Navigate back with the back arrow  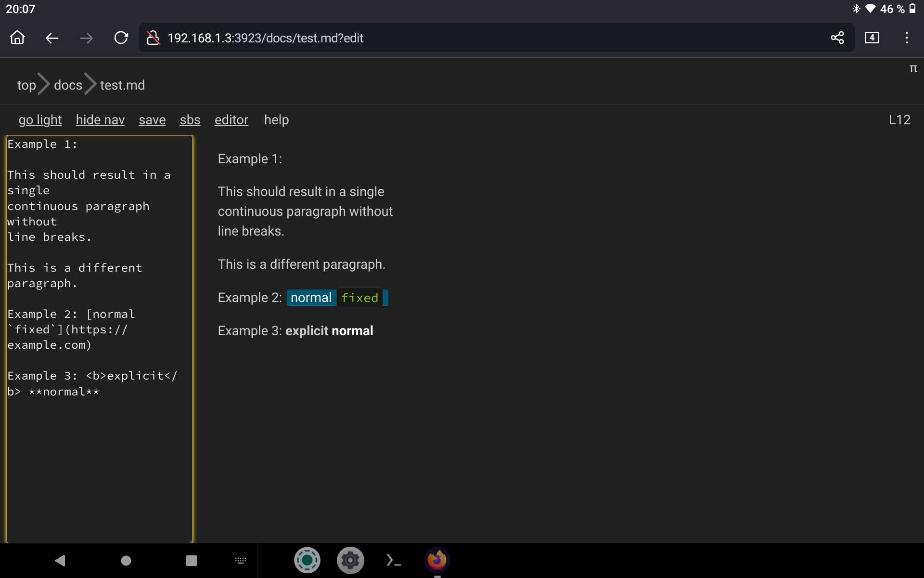pyautogui.click(x=52, y=38)
